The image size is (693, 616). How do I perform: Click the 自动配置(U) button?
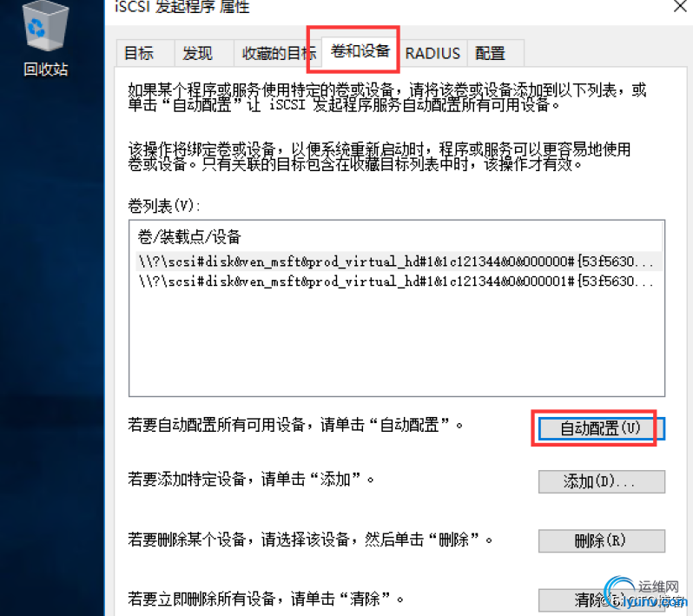[x=601, y=428]
